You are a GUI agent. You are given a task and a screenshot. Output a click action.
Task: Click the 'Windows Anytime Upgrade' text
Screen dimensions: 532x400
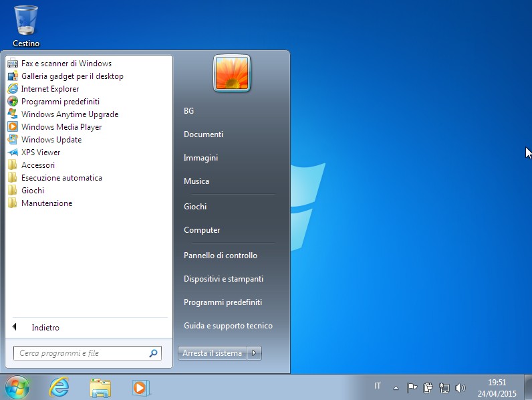point(70,114)
